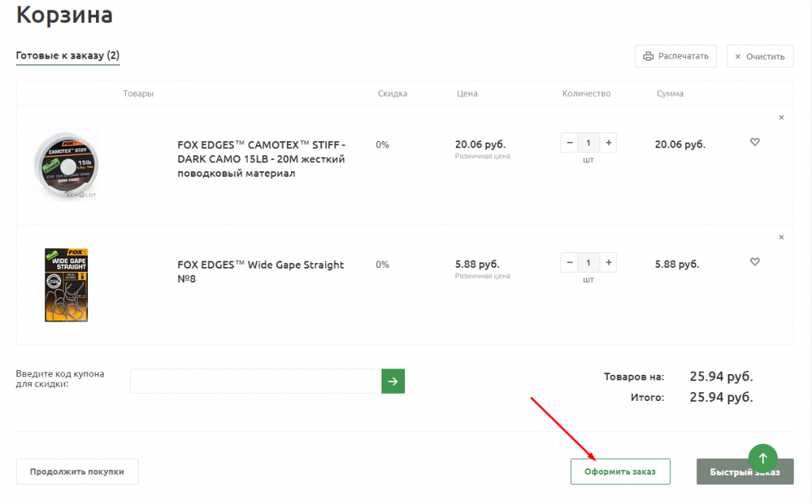Open FOX EDGES CAMOTEX STIFF product link

click(x=261, y=158)
